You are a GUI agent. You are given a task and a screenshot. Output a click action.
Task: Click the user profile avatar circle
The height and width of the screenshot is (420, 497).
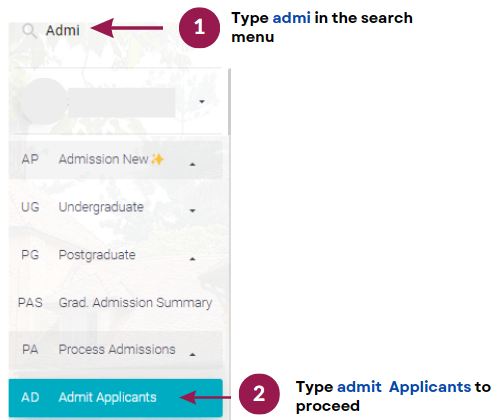click(44, 101)
